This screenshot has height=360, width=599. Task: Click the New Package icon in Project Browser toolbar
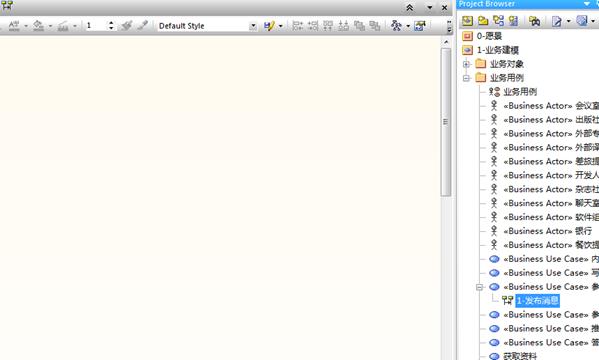point(483,21)
